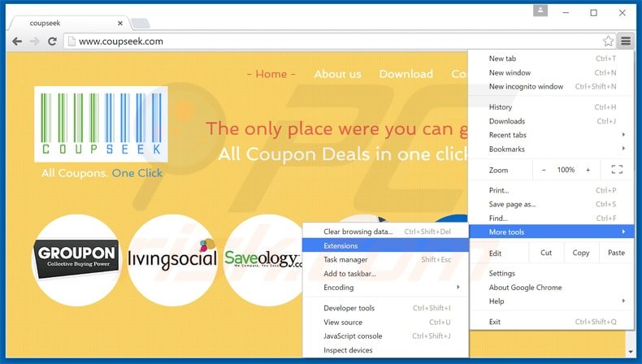The image size is (642, 364).
Task: Click the zoom minus button
Action: coord(544,170)
